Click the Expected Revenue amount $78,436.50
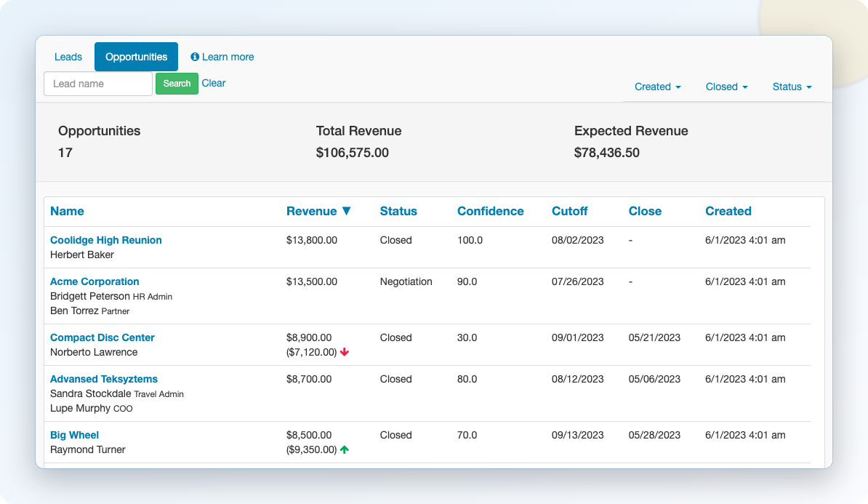This screenshot has width=868, height=504. [607, 152]
